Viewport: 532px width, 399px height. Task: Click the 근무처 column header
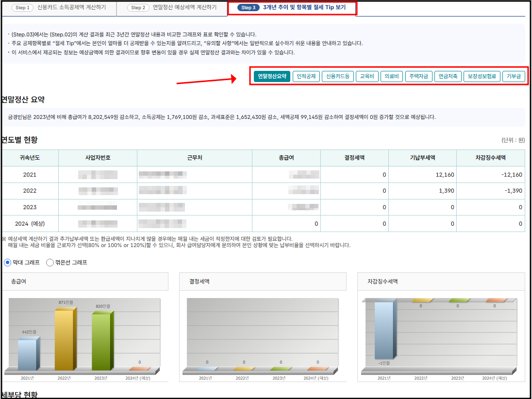(x=195, y=158)
